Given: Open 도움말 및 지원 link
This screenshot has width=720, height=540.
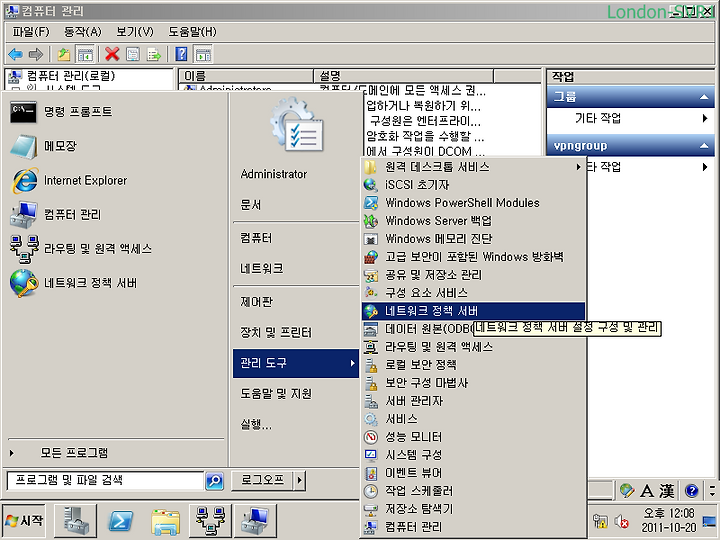Looking at the screenshot, I should 296,394.
